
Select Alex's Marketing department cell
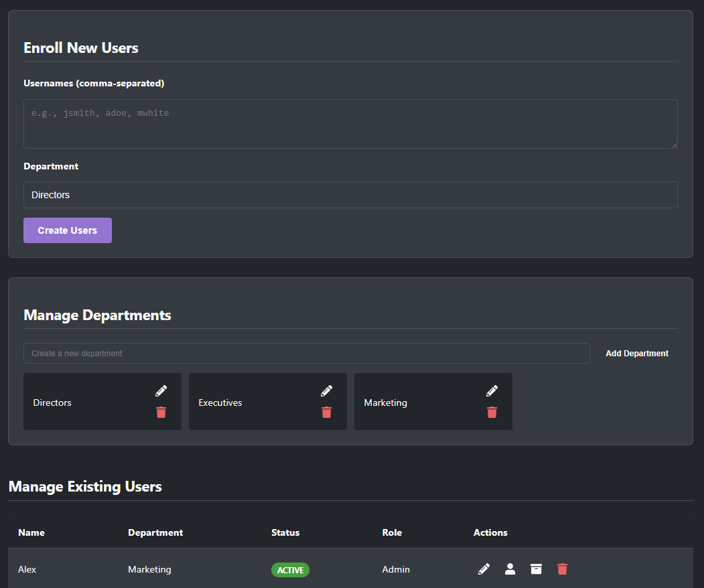coord(149,569)
